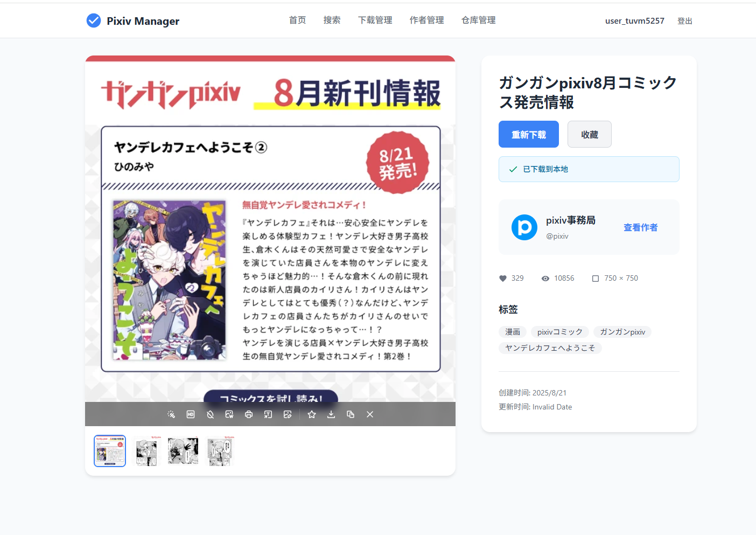Open the image edit pencil icon
The image size is (756, 535).
[x=288, y=414]
